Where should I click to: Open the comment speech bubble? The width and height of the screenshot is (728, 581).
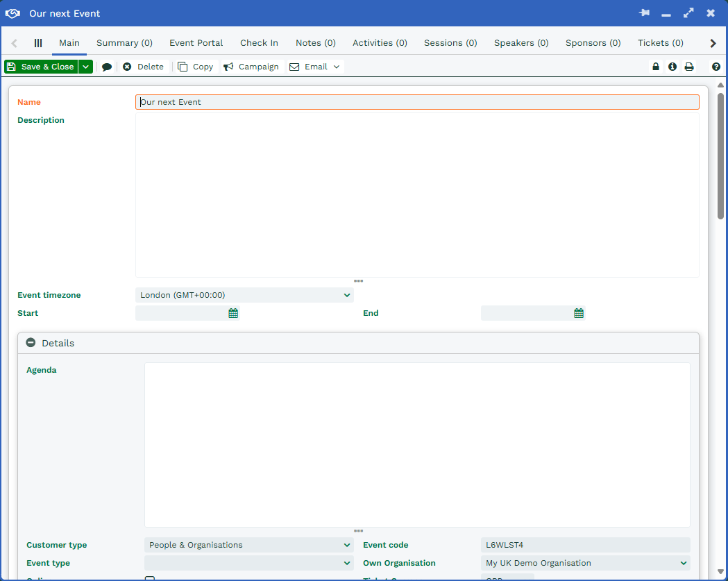click(107, 67)
